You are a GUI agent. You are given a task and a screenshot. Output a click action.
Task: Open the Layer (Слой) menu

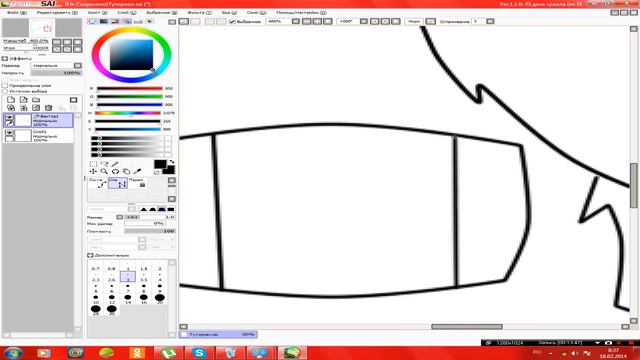[x=127, y=13]
